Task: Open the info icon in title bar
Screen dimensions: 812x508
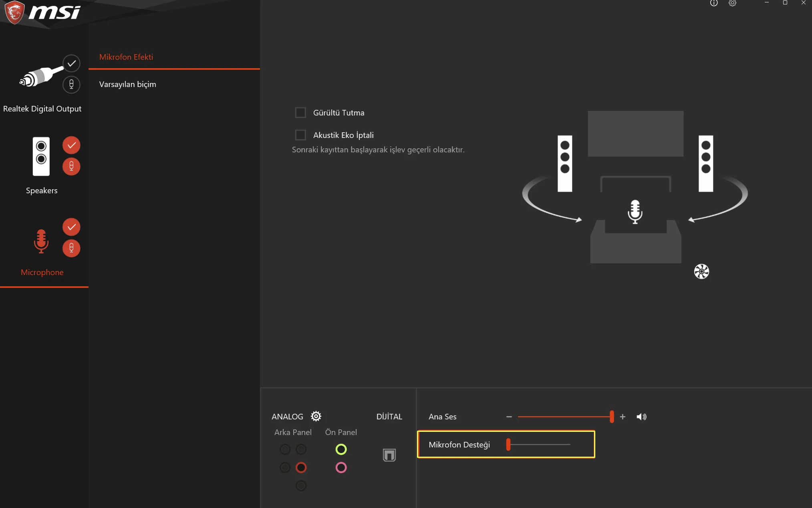Action: tap(713, 3)
